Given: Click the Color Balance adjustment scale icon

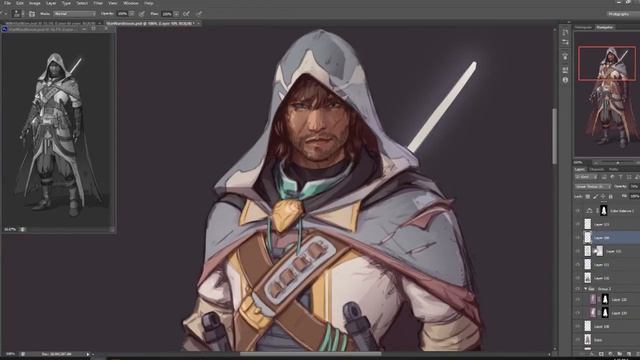Looking at the screenshot, I should (589, 211).
